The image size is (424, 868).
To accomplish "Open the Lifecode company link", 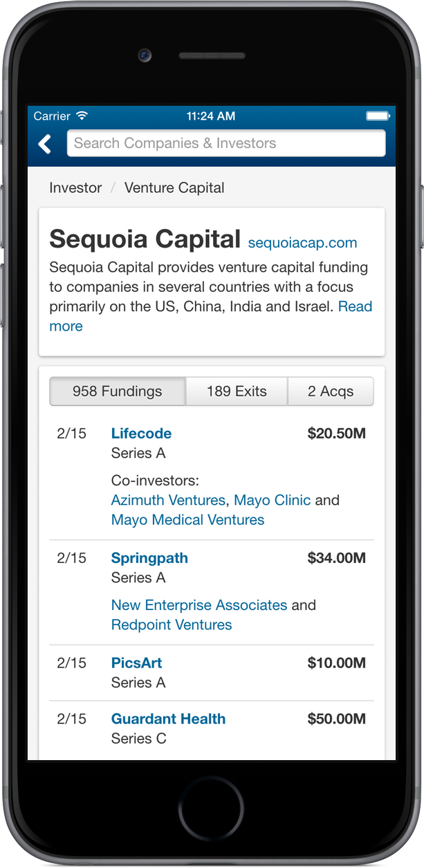I will pos(141,434).
